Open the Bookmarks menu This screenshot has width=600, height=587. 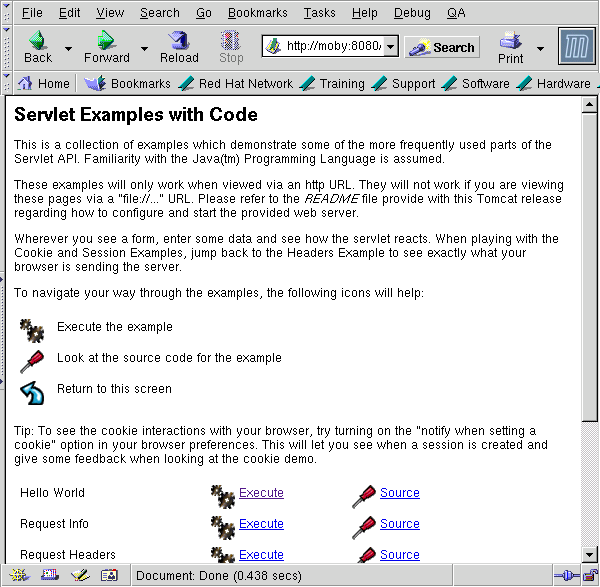click(257, 13)
